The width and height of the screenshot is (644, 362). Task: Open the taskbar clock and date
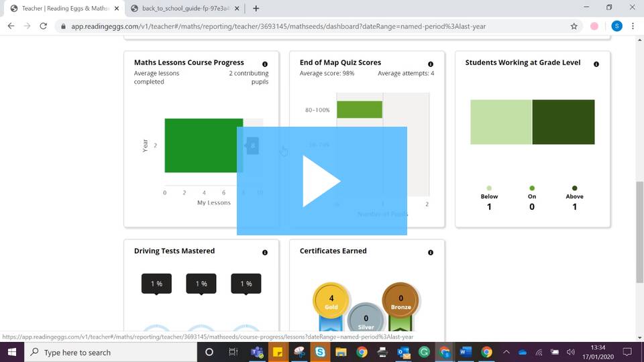tap(598, 352)
